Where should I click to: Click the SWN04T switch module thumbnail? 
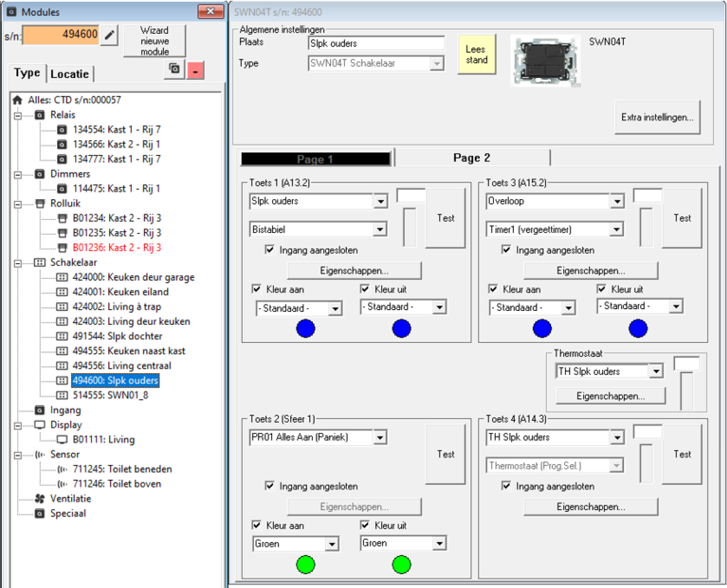point(546,61)
